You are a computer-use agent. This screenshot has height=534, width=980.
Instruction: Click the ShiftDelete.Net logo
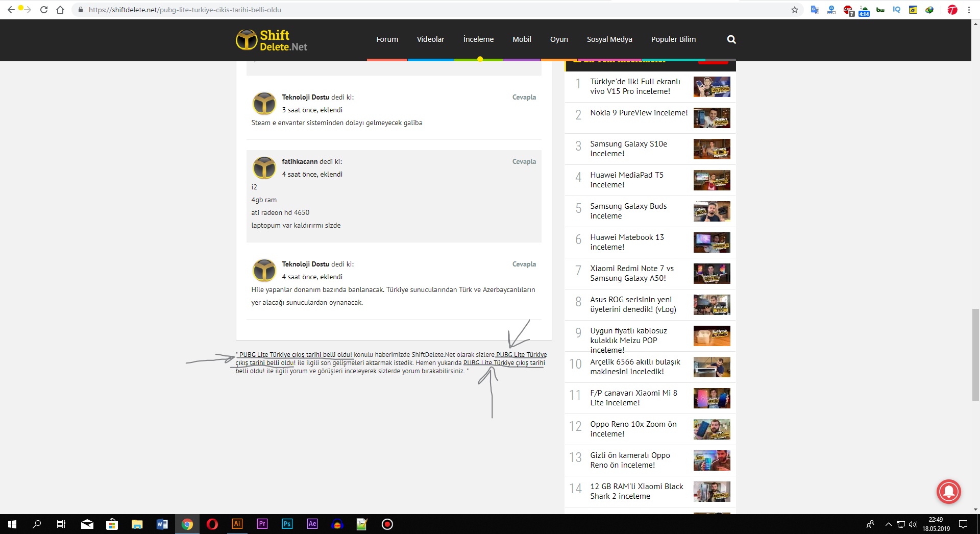[272, 40]
